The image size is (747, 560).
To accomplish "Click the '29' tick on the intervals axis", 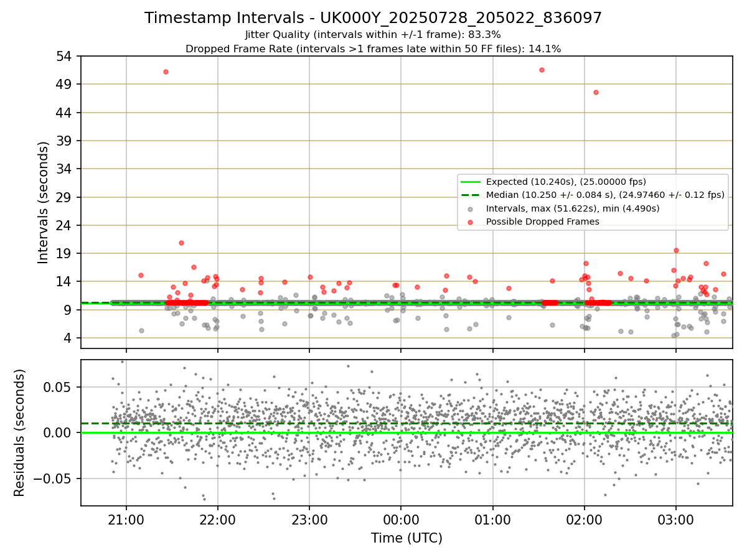I will pyautogui.click(x=65, y=197).
